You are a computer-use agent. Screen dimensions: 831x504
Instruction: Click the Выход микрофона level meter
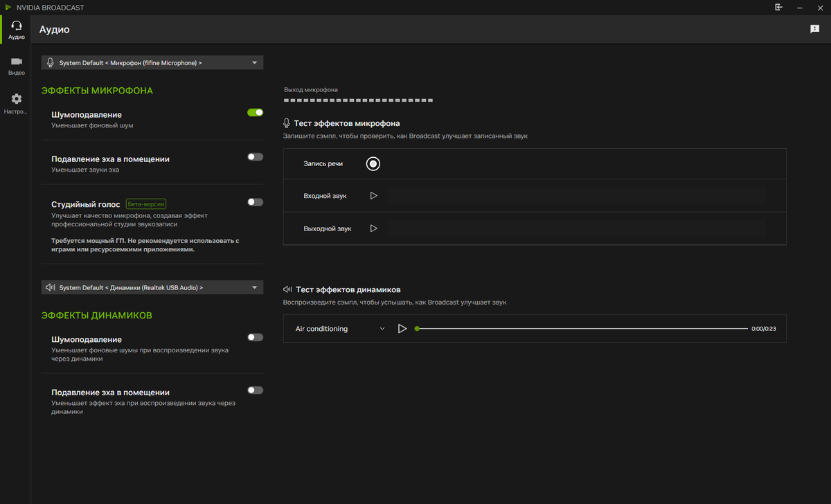pyautogui.click(x=359, y=100)
